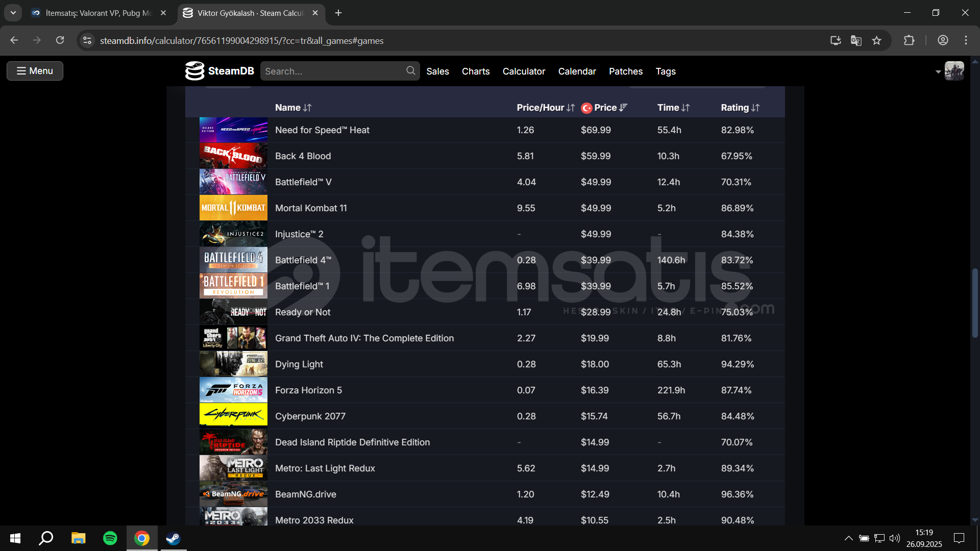Open the tab search dropdown chevron
Screen dimensions: 980x551
click(13, 13)
